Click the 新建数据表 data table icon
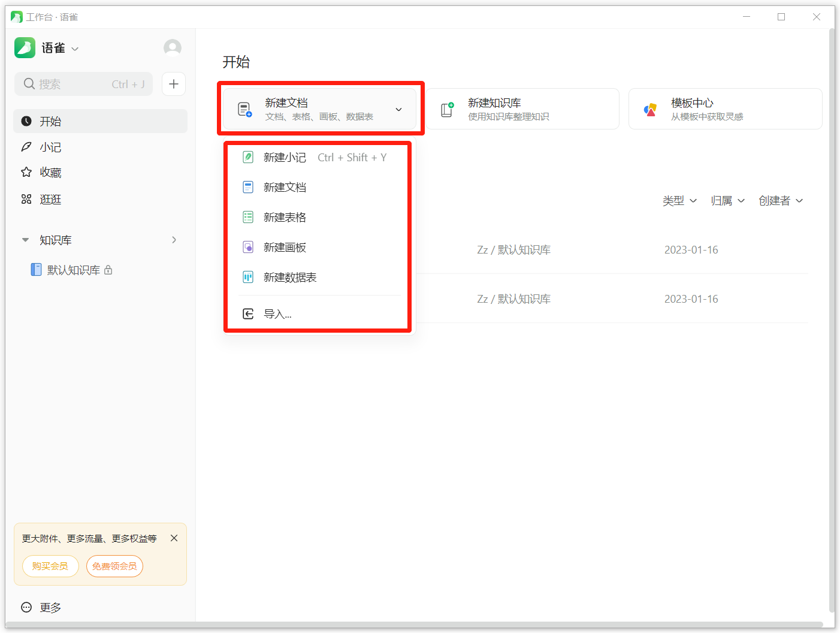Screen dimensions: 840x633 [248, 277]
